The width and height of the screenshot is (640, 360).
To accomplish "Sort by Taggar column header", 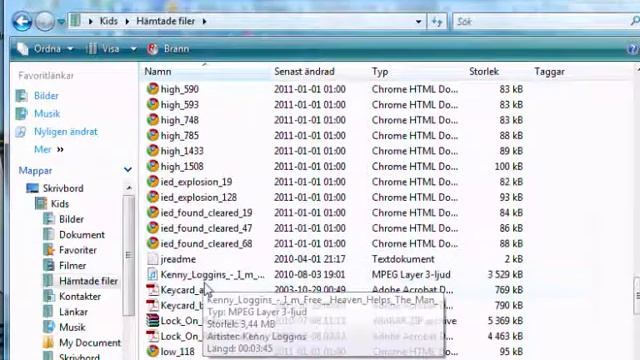I will tap(549, 71).
